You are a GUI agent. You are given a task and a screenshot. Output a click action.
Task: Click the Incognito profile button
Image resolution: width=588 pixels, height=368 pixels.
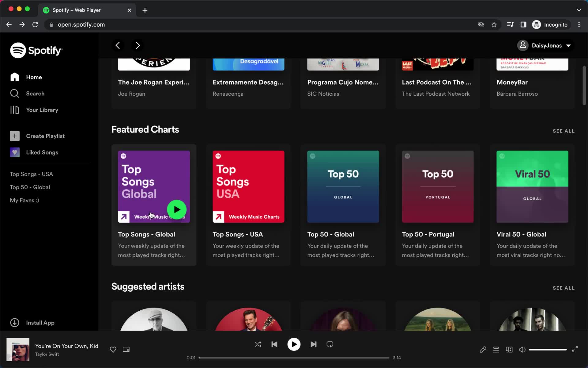(x=550, y=25)
